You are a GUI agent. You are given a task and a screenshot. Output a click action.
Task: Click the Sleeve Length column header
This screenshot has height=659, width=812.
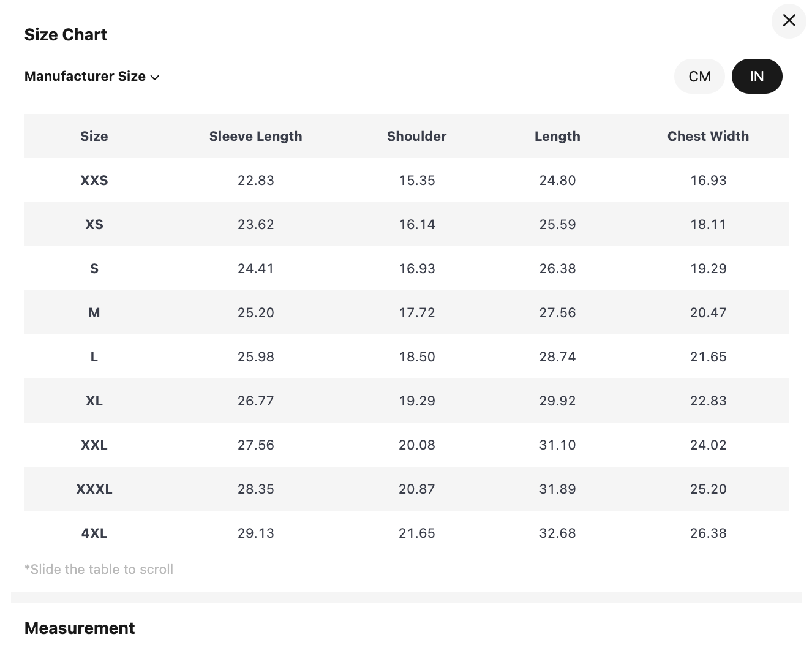pyautogui.click(x=255, y=136)
